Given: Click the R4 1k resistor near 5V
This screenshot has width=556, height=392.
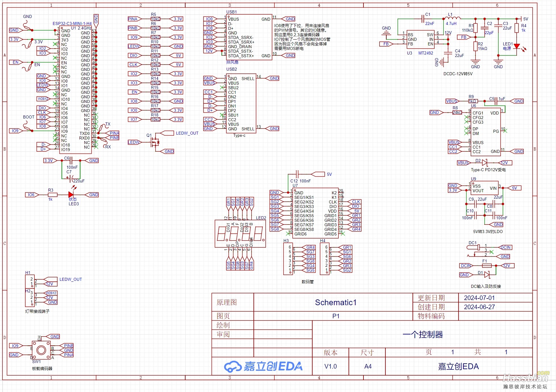Looking at the screenshot, I should [517, 28].
